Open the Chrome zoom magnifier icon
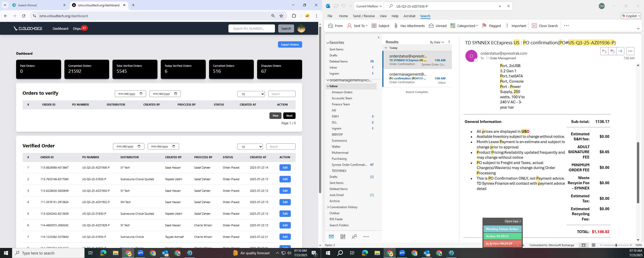The image size is (644, 258). (x=273, y=16)
